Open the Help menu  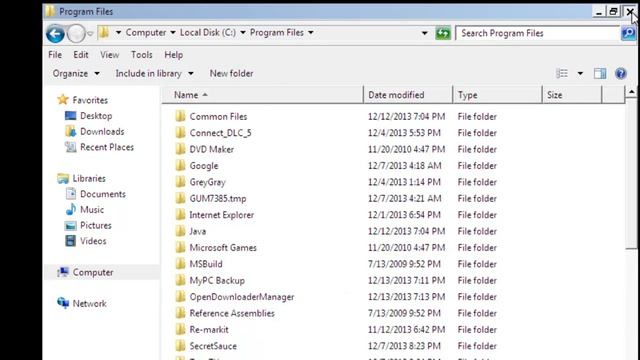click(173, 55)
